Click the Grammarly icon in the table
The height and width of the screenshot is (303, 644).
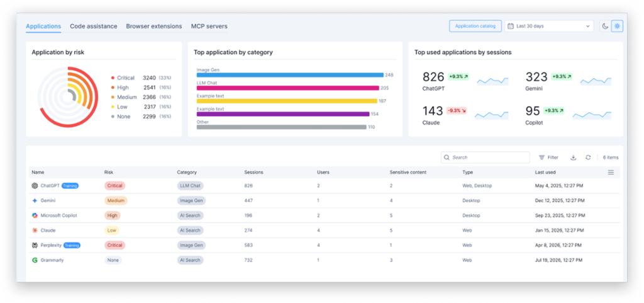point(35,260)
